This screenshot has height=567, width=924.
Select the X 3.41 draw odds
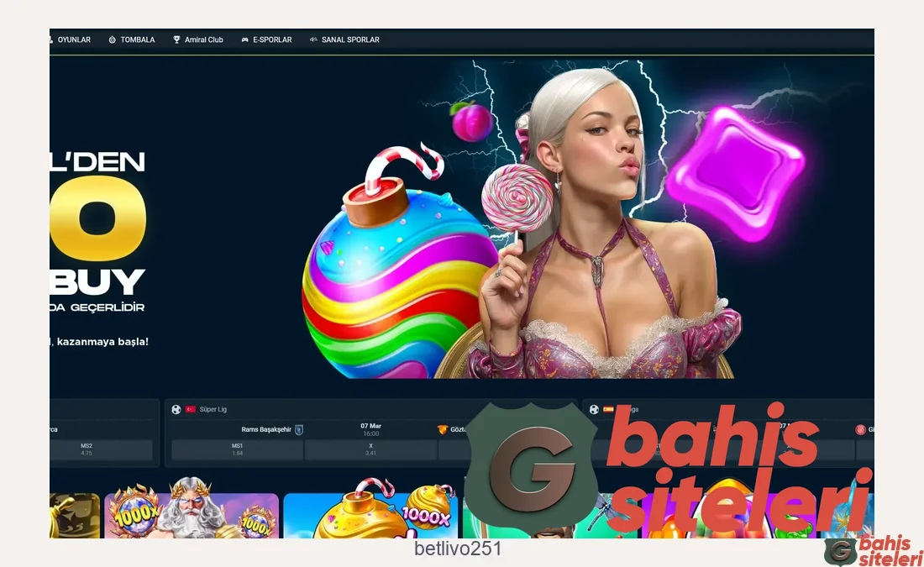370,449
